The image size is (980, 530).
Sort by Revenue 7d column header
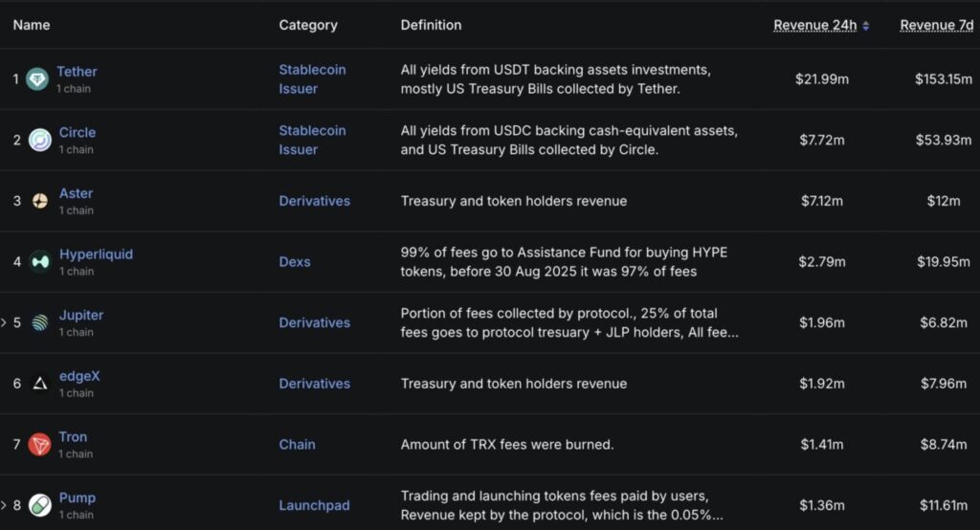(936, 25)
